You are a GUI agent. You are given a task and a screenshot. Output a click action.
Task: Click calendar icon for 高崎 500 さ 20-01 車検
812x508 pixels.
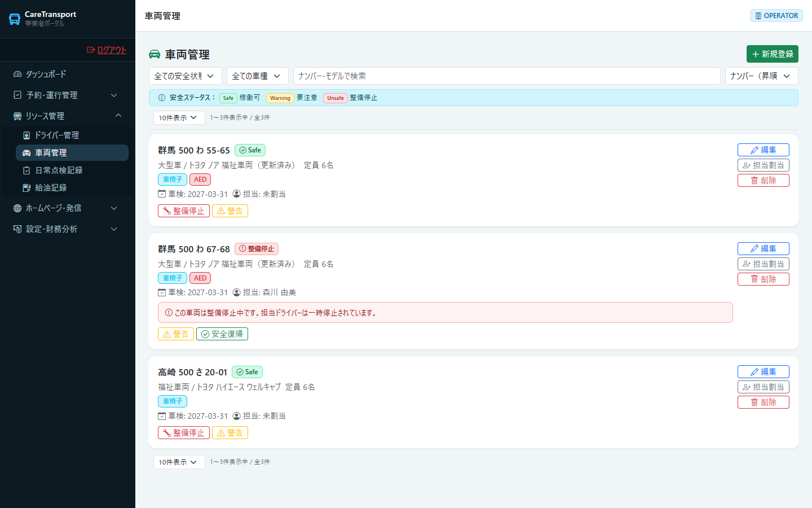tap(162, 416)
